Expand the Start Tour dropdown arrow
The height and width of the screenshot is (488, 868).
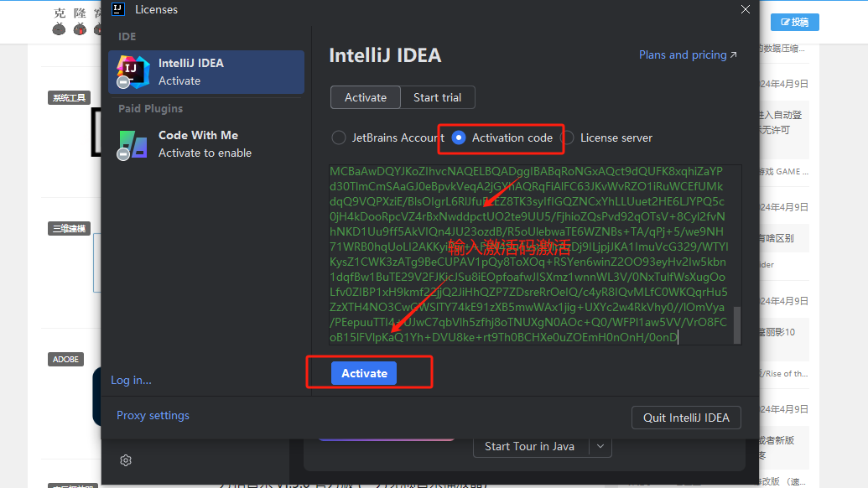(600, 447)
